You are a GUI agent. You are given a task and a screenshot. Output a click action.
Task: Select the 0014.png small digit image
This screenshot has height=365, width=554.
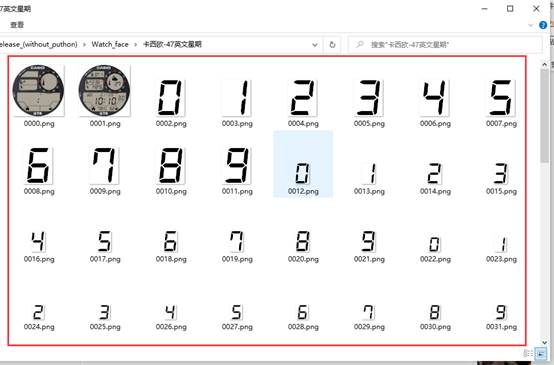(x=435, y=173)
